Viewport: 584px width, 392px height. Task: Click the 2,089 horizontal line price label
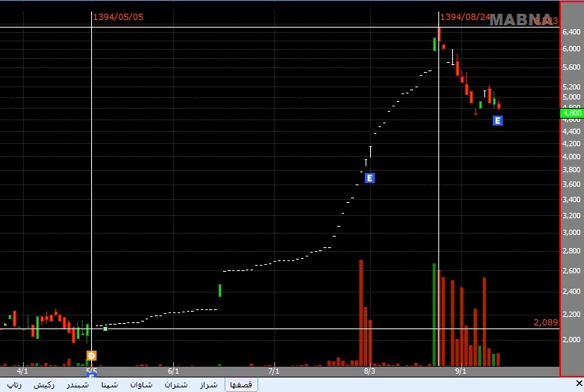click(546, 322)
